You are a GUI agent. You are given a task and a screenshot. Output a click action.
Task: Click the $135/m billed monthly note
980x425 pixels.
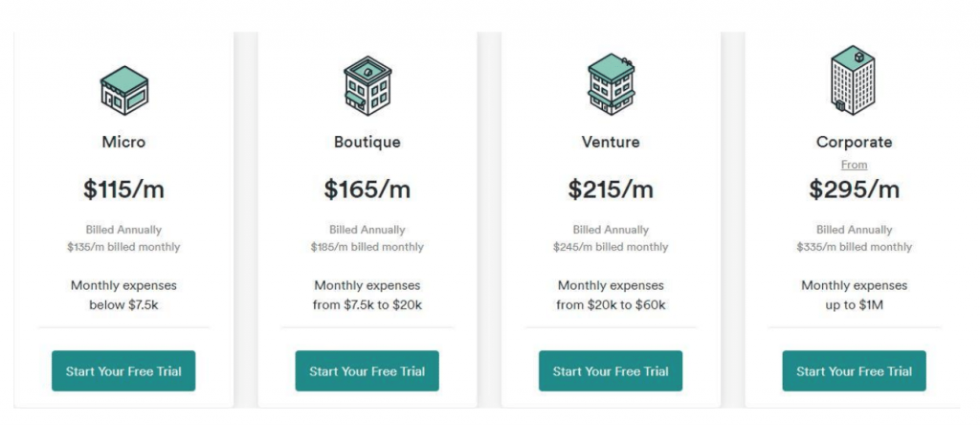coord(123,247)
